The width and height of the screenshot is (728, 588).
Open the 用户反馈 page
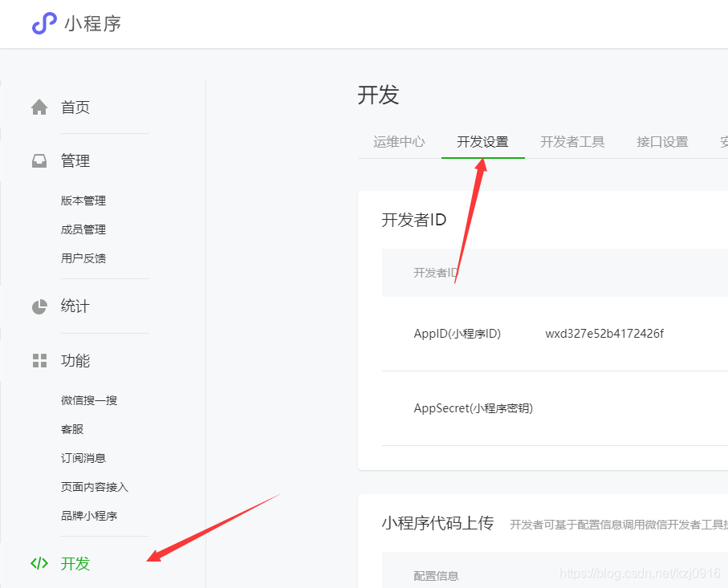[x=84, y=258]
